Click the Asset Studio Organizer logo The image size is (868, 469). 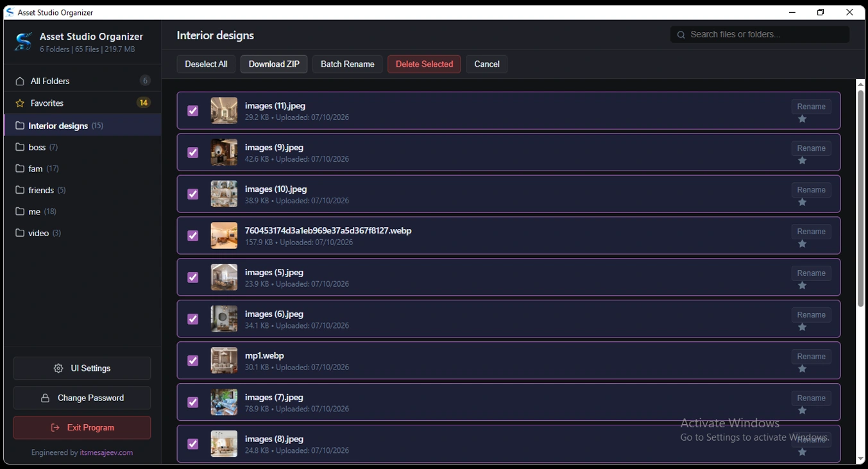point(23,42)
